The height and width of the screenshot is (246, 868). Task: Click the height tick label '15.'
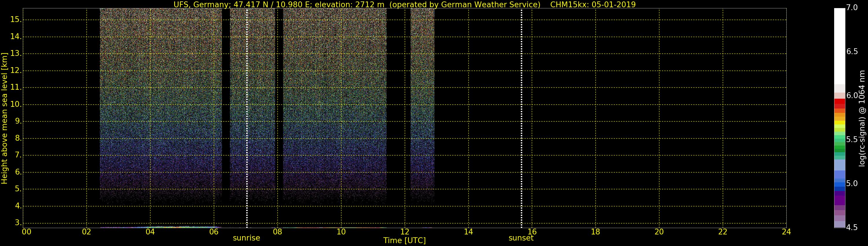(x=16, y=20)
